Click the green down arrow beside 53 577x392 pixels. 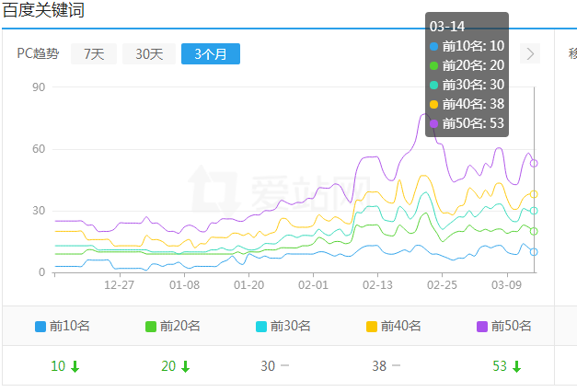(517, 366)
